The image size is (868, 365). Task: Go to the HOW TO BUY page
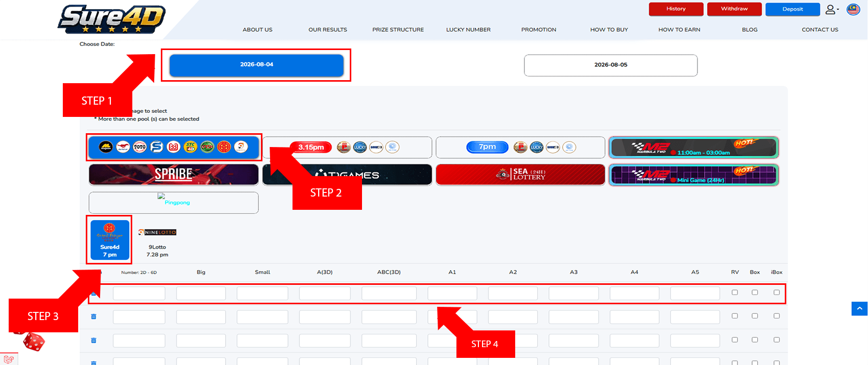point(609,30)
